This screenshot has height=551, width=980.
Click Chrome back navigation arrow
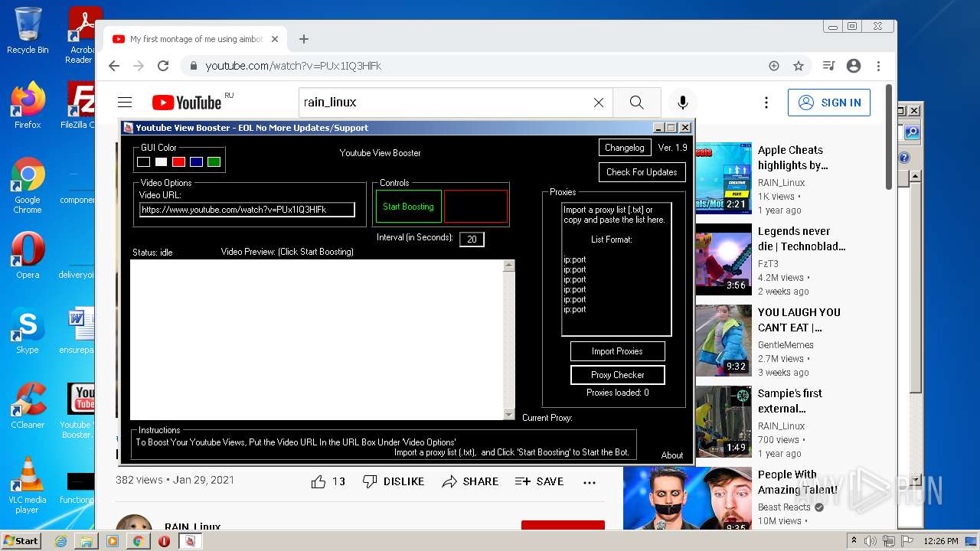[114, 66]
